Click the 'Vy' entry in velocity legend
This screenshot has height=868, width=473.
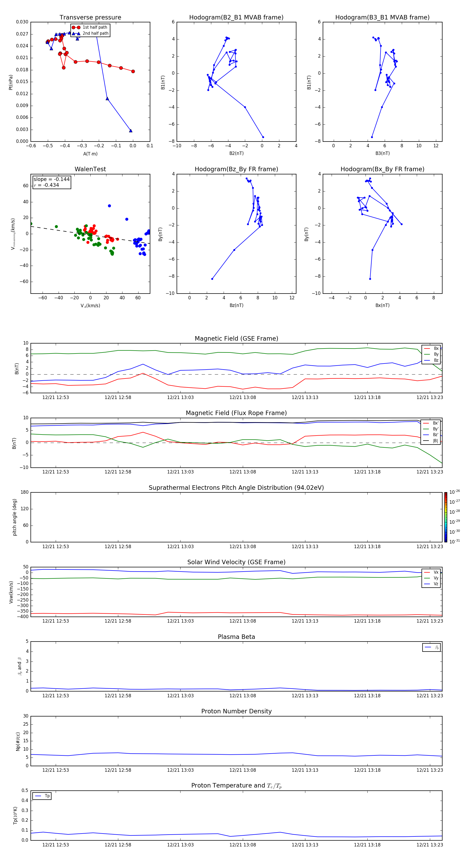[431, 578]
